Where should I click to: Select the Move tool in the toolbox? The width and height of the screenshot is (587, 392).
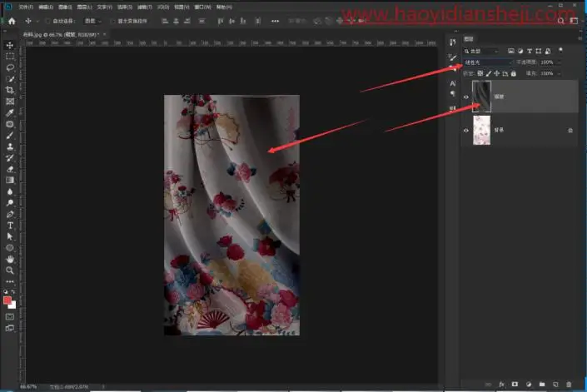[10, 45]
